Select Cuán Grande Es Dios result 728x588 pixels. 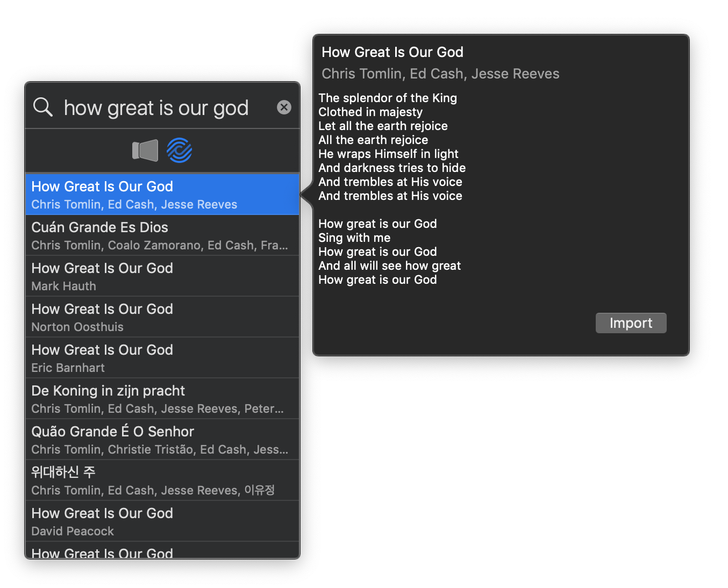click(x=162, y=235)
